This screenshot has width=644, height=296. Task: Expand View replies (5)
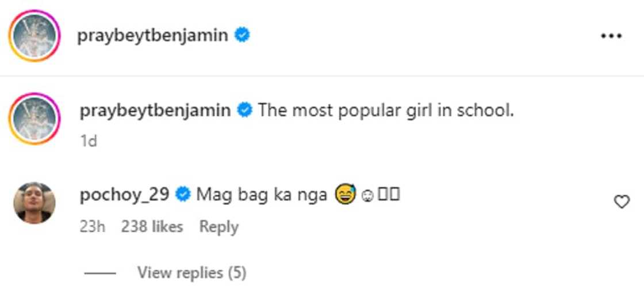[191, 272]
